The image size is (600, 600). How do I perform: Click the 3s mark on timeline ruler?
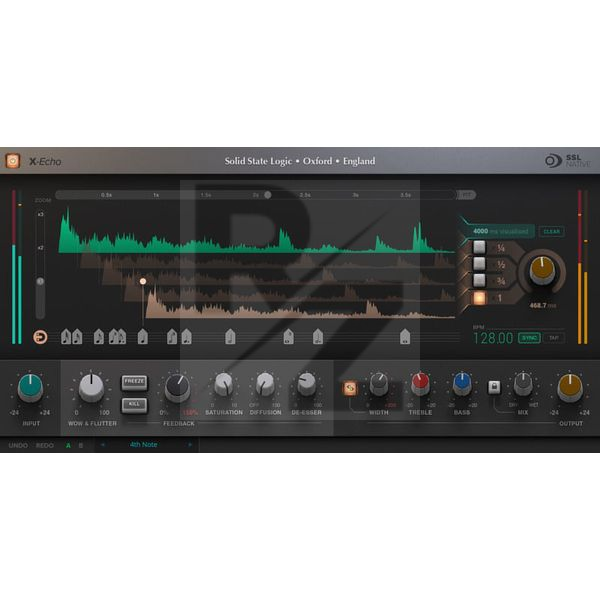tap(355, 195)
